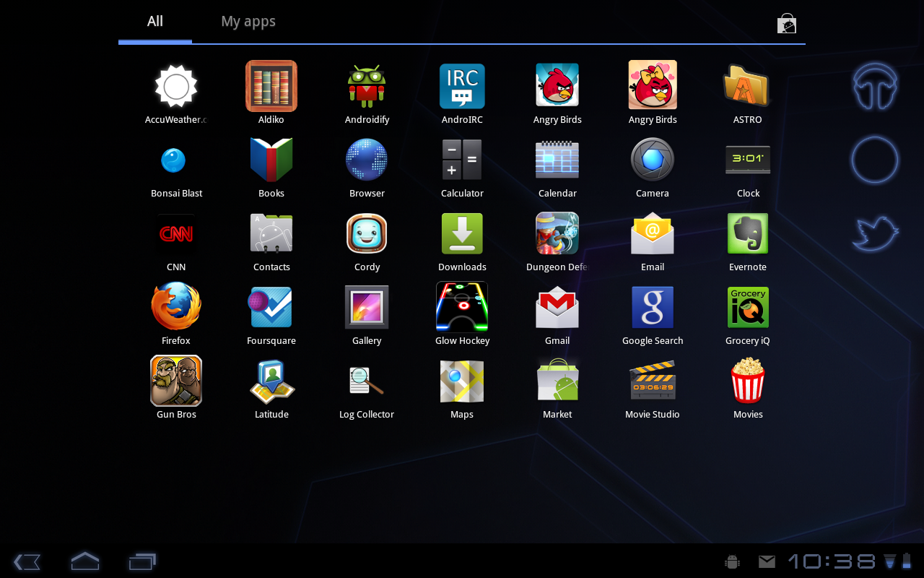Tap the battery status indicator
The width and height of the screenshot is (924, 578).
click(x=907, y=561)
